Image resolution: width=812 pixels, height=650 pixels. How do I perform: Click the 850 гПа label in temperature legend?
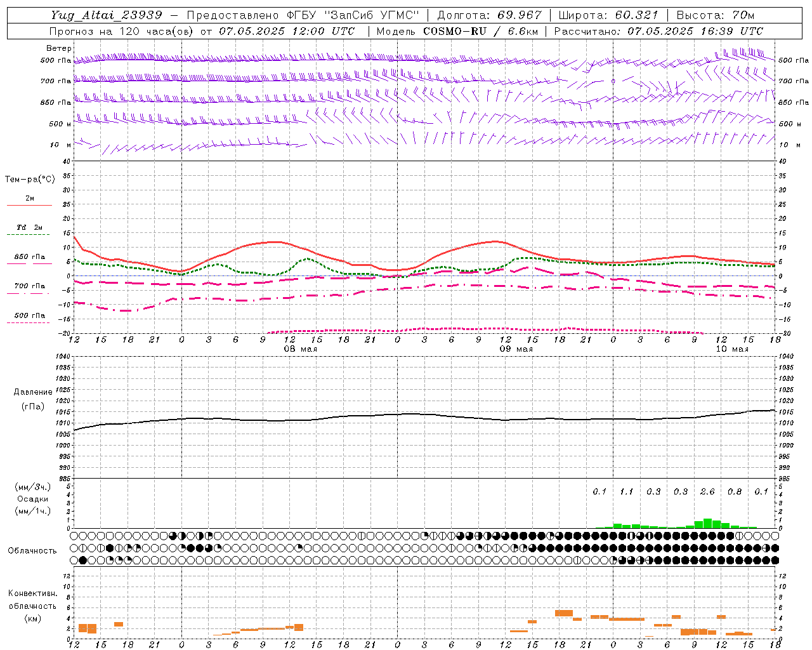click(30, 257)
